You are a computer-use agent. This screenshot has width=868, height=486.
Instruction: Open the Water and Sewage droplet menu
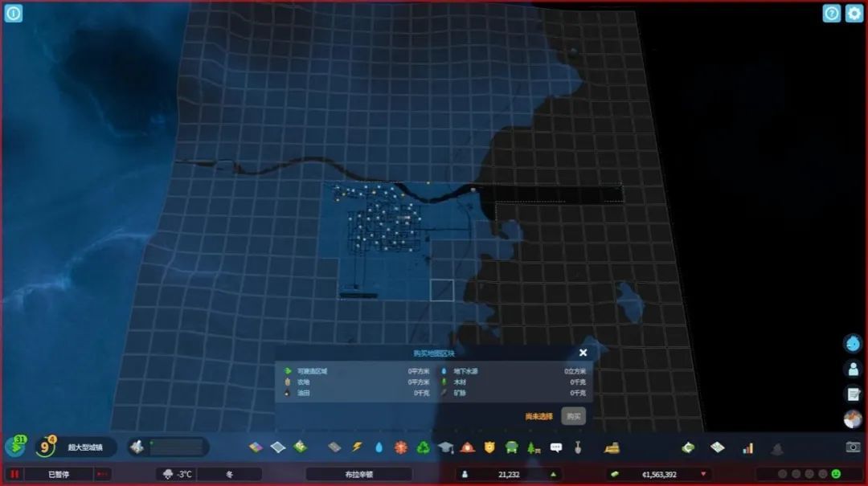tap(379, 447)
